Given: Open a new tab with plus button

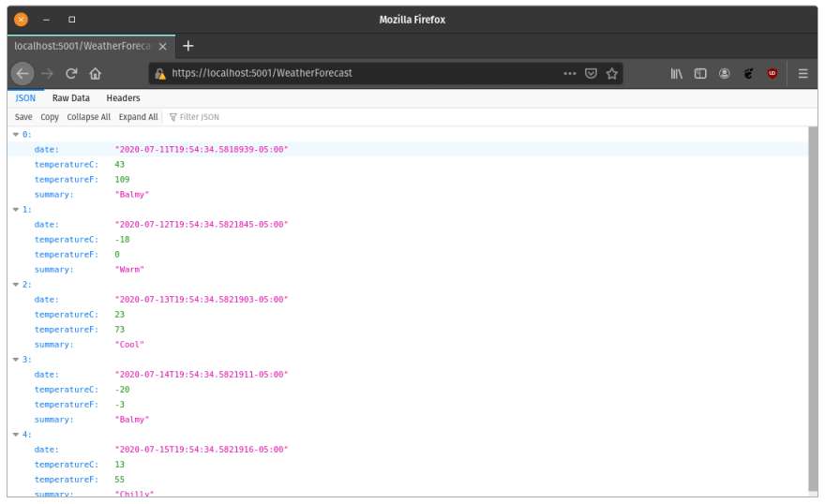Looking at the screenshot, I should pos(187,46).
